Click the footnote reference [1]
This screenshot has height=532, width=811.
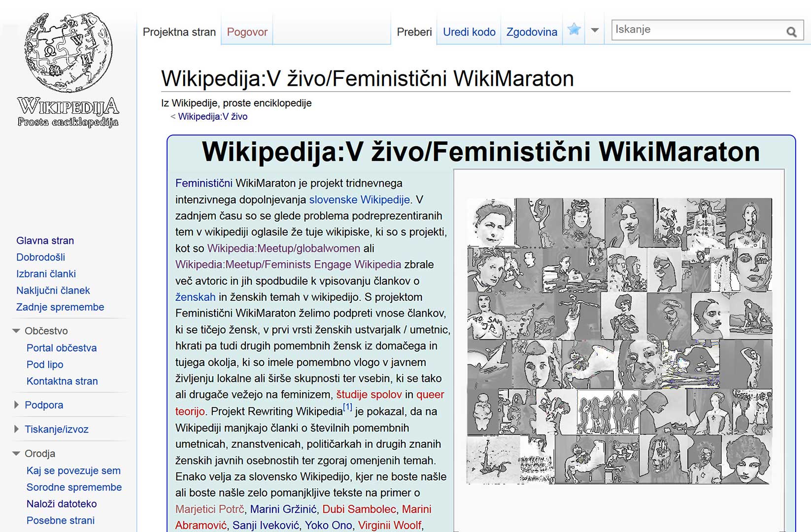pyautogui.click(x=347, y=407)
